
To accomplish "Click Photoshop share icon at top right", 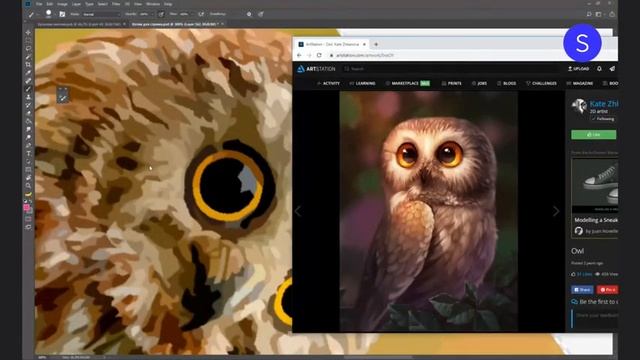I will point(612,14).
